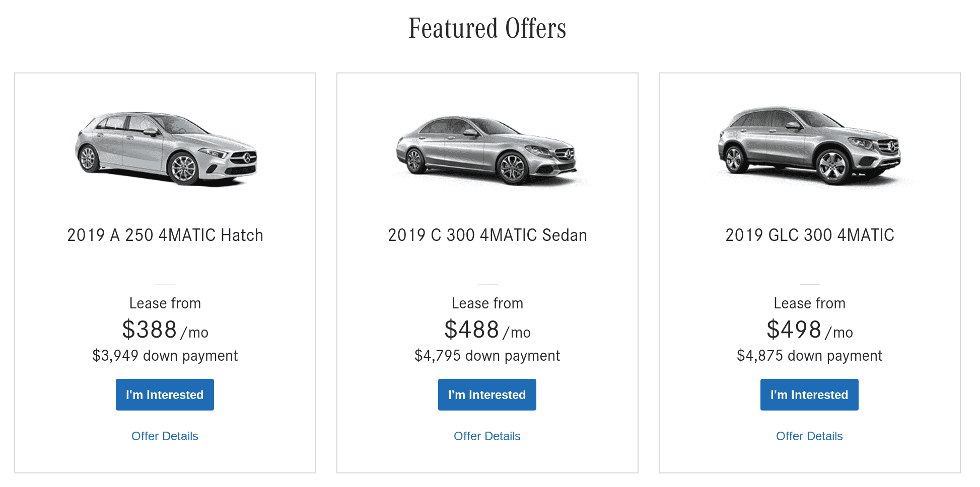Click the 2019 A 250 4MATIC Hatch title
This screenshot has height=487, width=980.
click(165, 235)
